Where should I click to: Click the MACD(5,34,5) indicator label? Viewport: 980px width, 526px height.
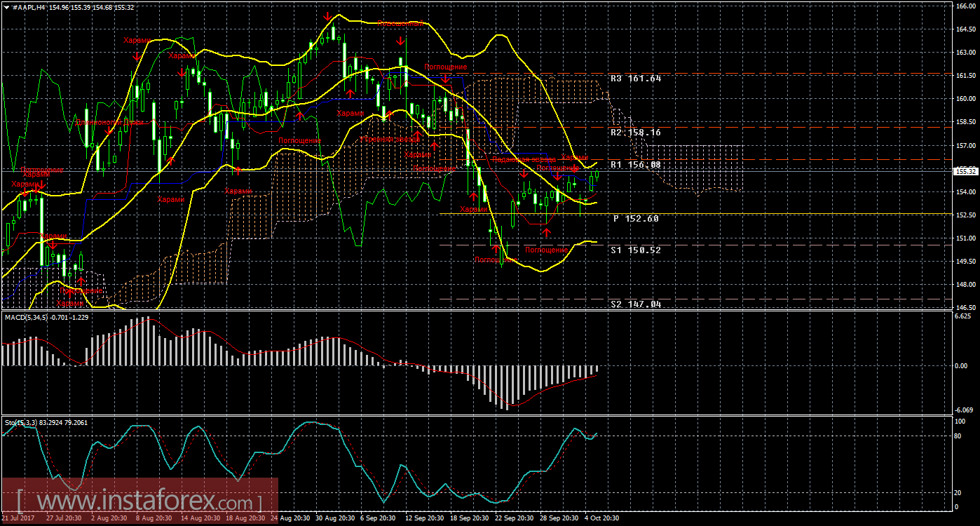pos(25,318)
